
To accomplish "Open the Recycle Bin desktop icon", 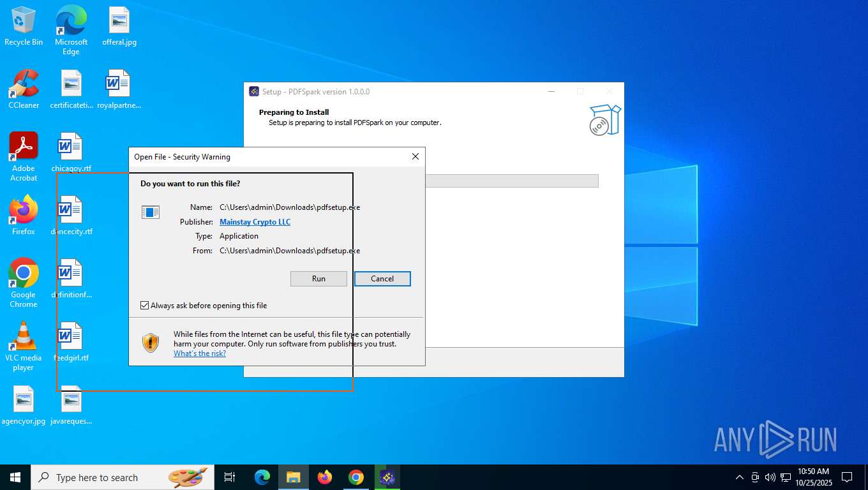I will (24, 27).
